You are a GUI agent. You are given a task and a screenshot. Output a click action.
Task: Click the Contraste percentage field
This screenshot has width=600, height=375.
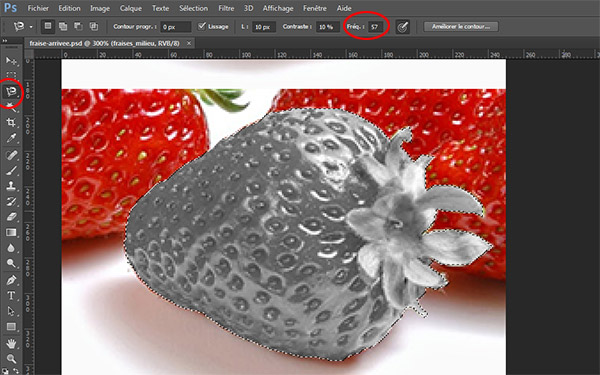click(x=327, y=27)
